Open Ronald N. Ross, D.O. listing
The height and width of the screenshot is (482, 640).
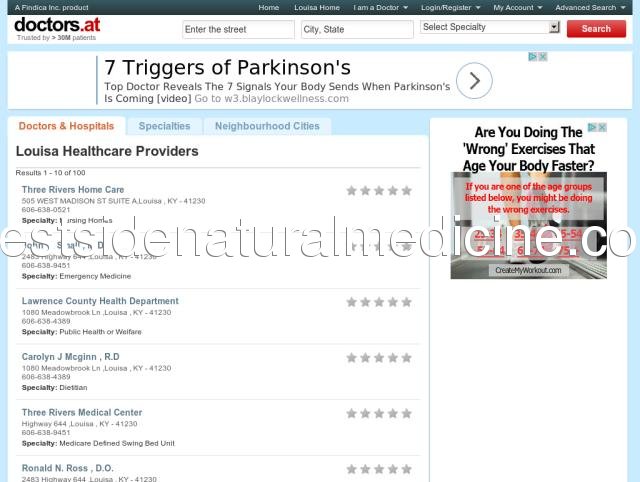(68, 468)
